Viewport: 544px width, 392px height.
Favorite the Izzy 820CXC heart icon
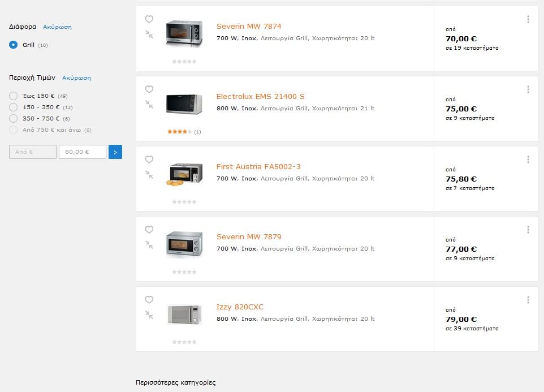149,299
